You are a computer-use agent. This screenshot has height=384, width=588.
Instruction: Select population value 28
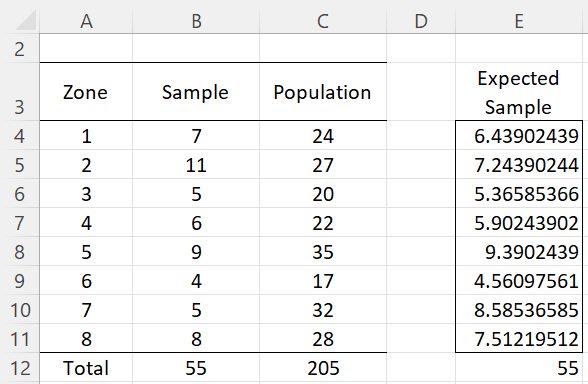[x=322, y=339]
